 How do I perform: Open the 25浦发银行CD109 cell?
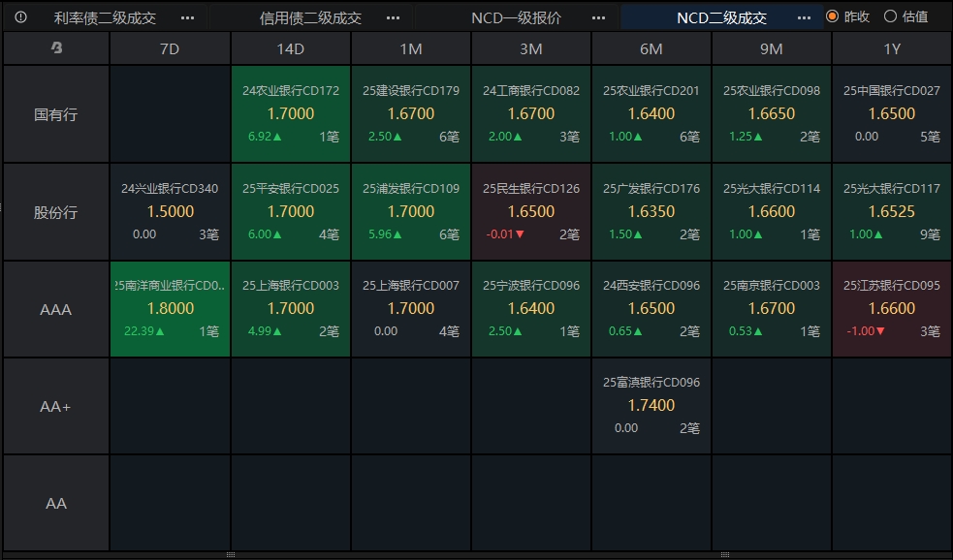coord(411,212)
